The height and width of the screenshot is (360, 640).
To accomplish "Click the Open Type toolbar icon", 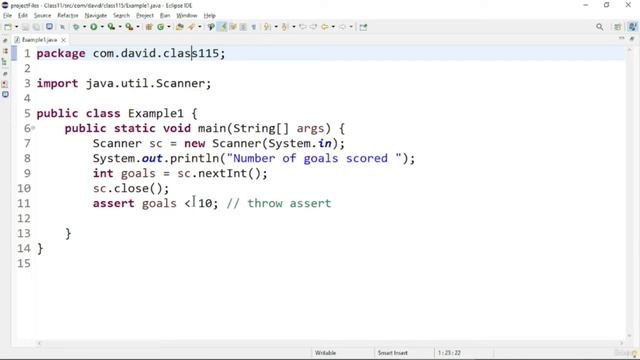I will [180, 27].
